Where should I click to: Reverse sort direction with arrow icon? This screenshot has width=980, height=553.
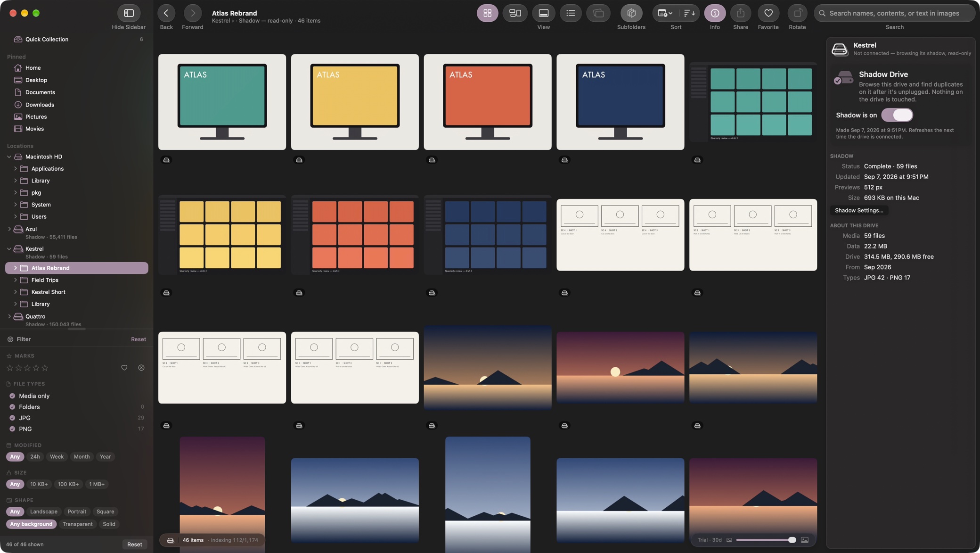pyautogui.click(x=689, y=13)
